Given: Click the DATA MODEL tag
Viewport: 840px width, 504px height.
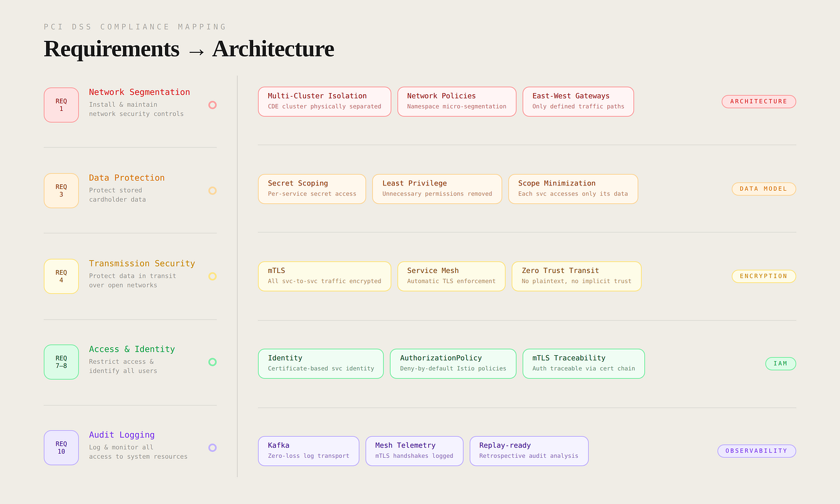Looking at the screenshot, I should (764, 189).
